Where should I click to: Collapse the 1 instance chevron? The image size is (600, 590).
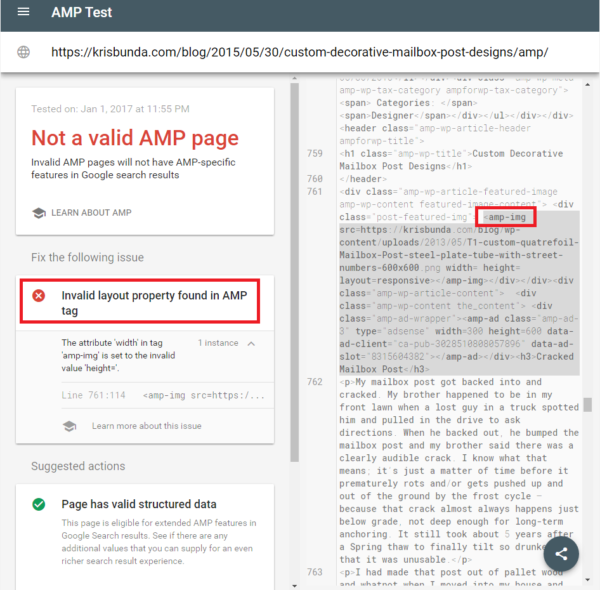tap(251, 343)
